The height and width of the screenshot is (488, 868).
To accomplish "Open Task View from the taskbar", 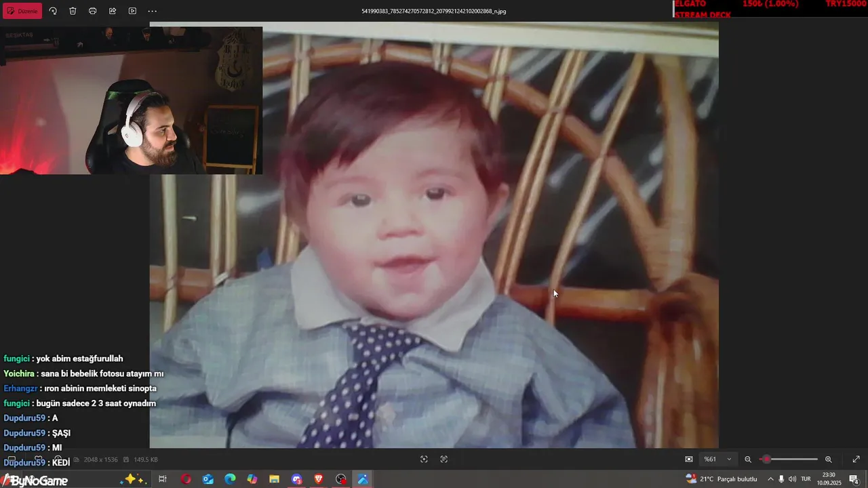I will [163, 479].
